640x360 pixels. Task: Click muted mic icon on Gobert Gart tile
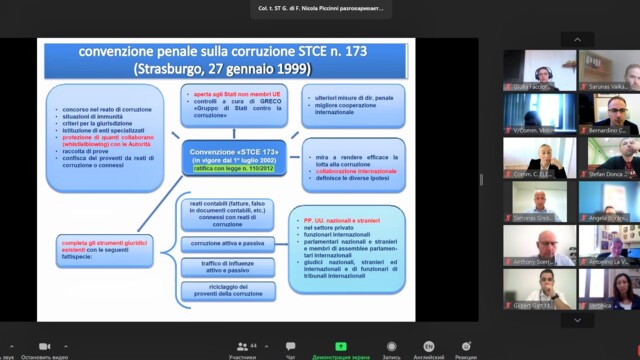pos(508,305)
